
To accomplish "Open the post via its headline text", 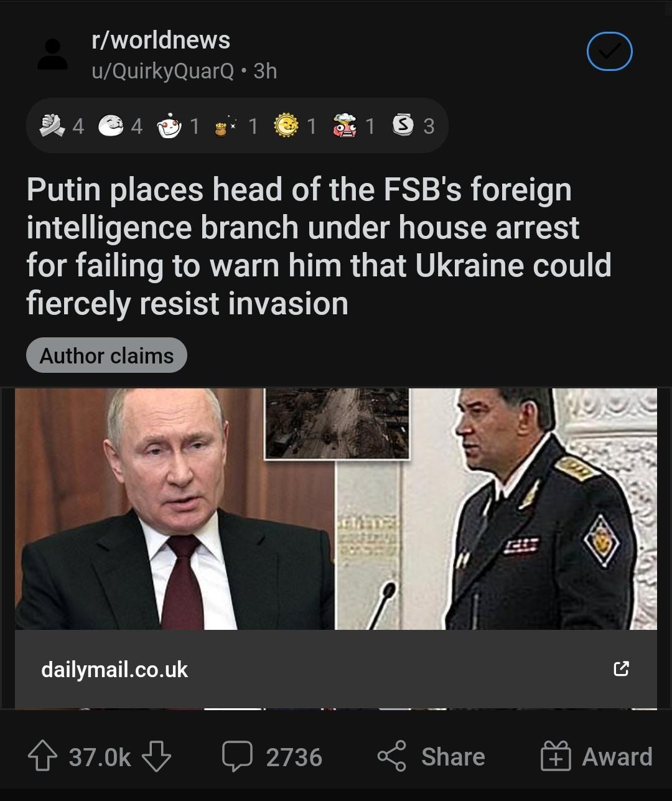I will pyautogui.click(x=319, y=246).
